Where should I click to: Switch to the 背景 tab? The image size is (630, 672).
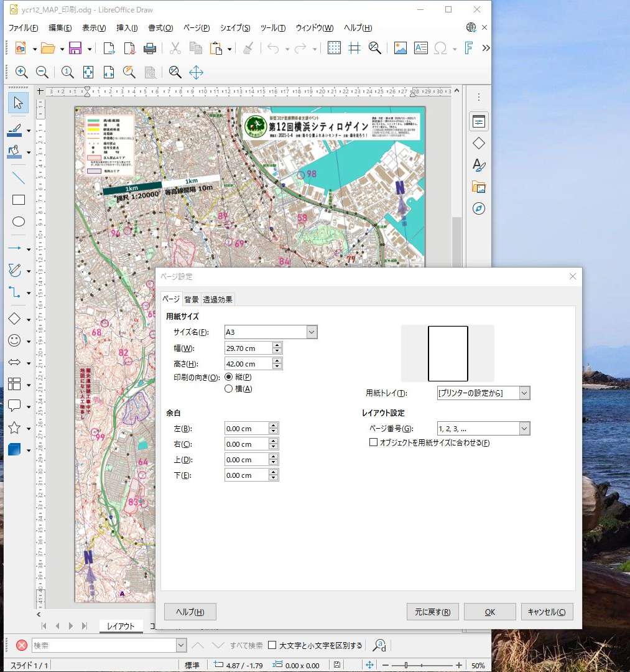(192, 299)
